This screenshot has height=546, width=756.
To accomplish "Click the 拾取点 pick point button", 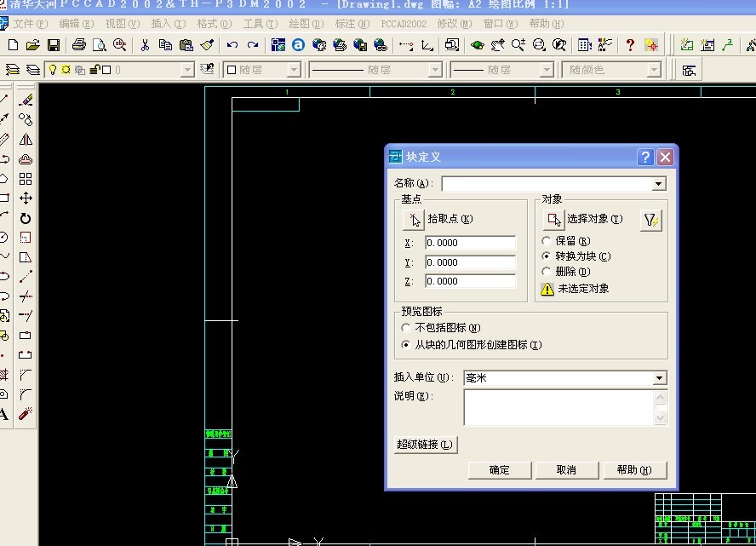I will click(413, 220).
